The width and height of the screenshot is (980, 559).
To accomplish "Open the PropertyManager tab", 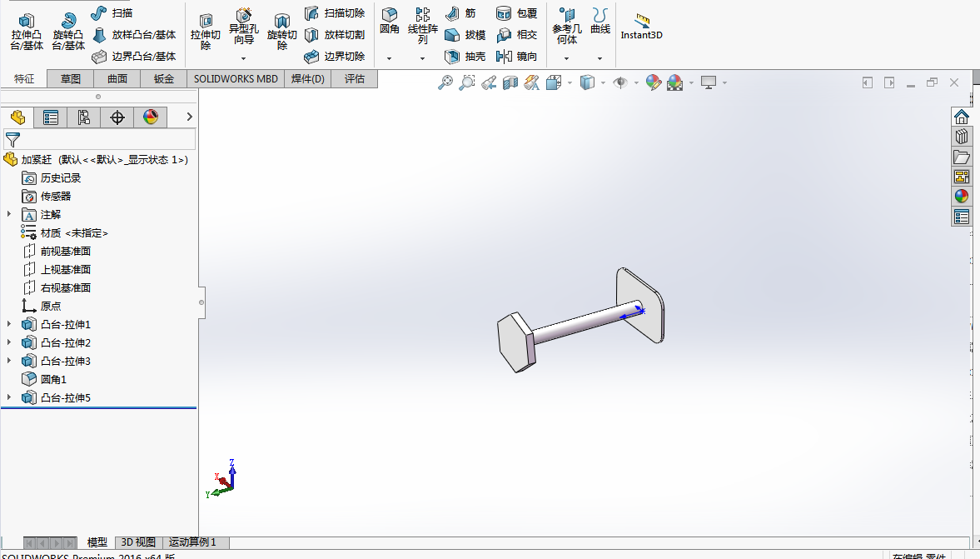I will click(51, 117).
